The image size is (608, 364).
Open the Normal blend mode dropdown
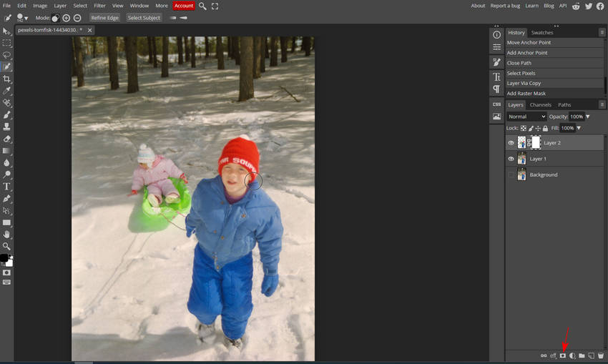pyautogui.click(x=526, y=117)
